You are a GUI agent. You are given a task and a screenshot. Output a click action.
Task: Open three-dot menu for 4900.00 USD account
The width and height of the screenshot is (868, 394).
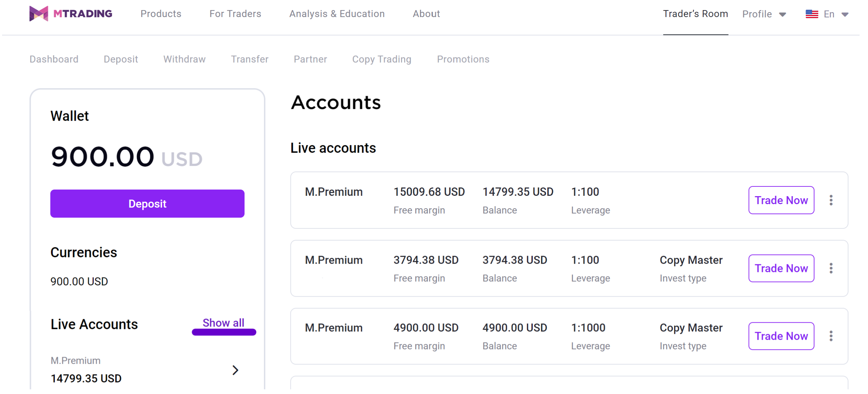831,336
